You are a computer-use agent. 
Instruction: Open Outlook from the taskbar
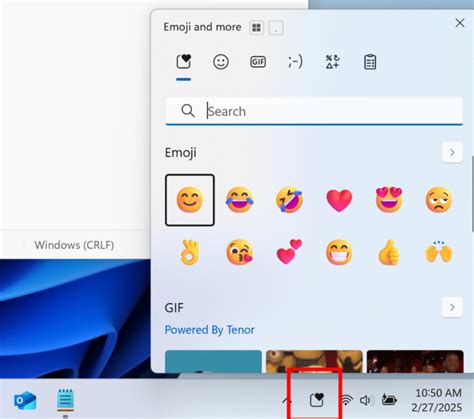tap(25, 400)
